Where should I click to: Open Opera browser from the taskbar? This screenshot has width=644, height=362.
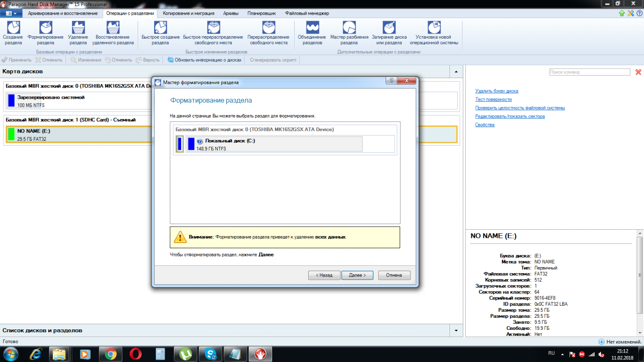point(136,354)
